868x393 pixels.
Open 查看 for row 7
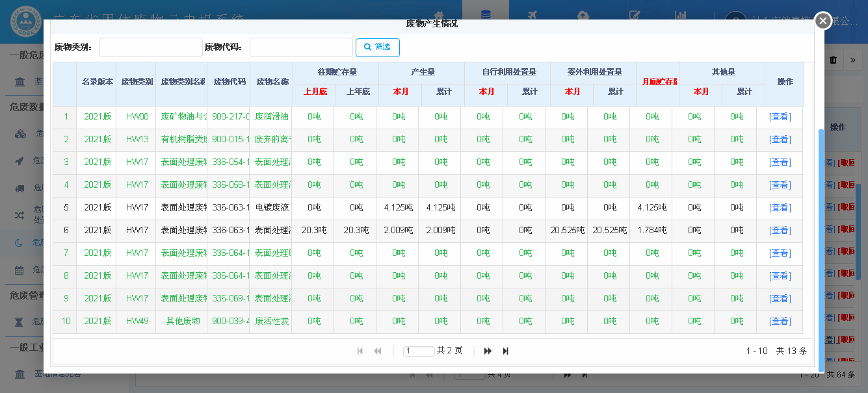point(780,253)
